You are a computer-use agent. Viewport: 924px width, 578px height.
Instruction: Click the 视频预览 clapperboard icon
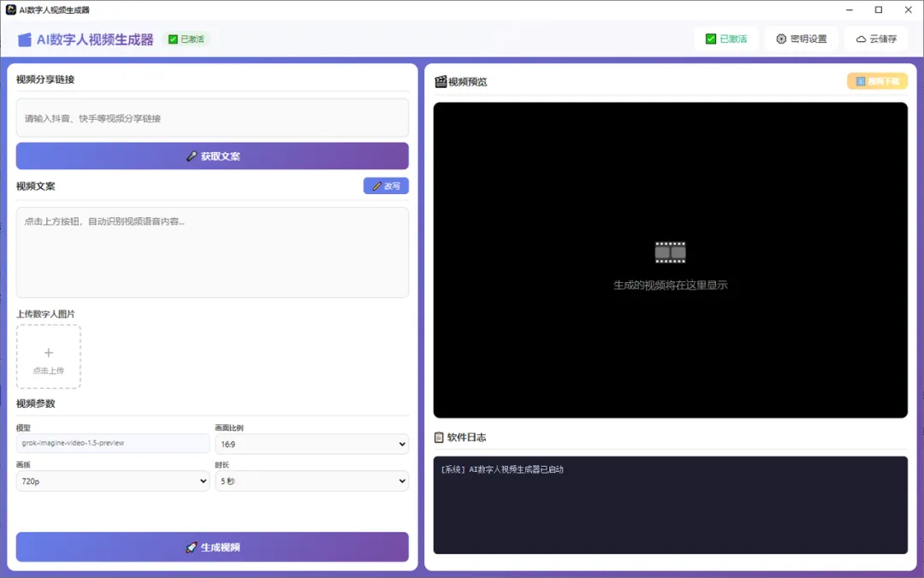click(x=441, y=82)
